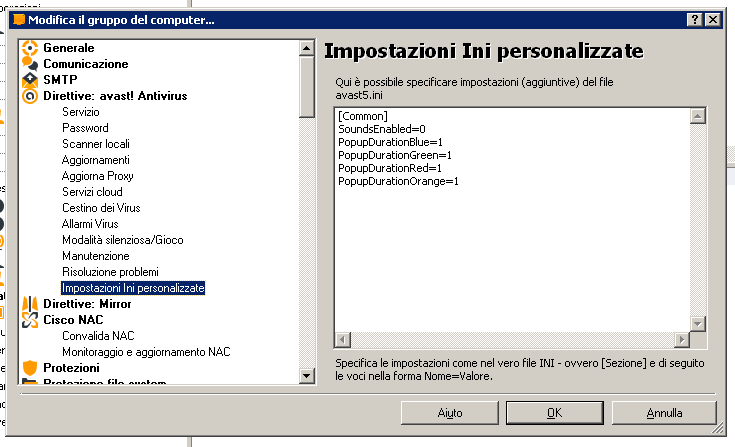The height and width of the screenshot is (447, 735).
Task: Click the Comunicazione speech bubbles icon
Action: pos(30,64)
